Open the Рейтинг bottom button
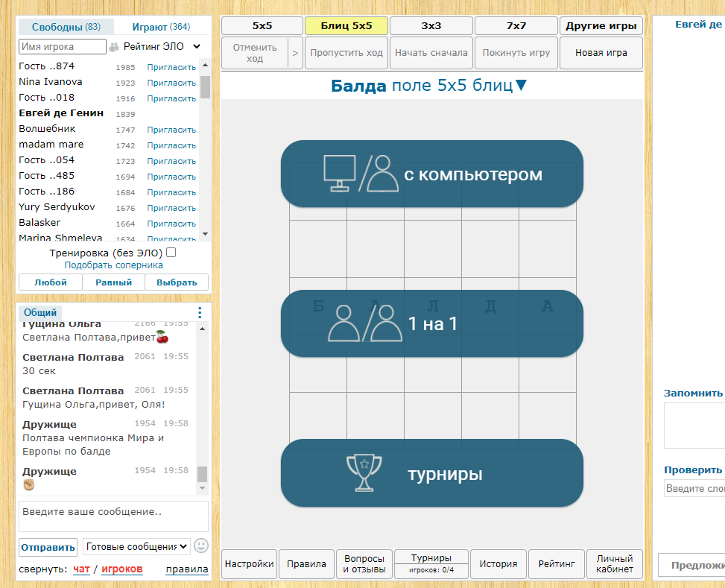Screen dimensions: 725x588 [x=557, y=564]
